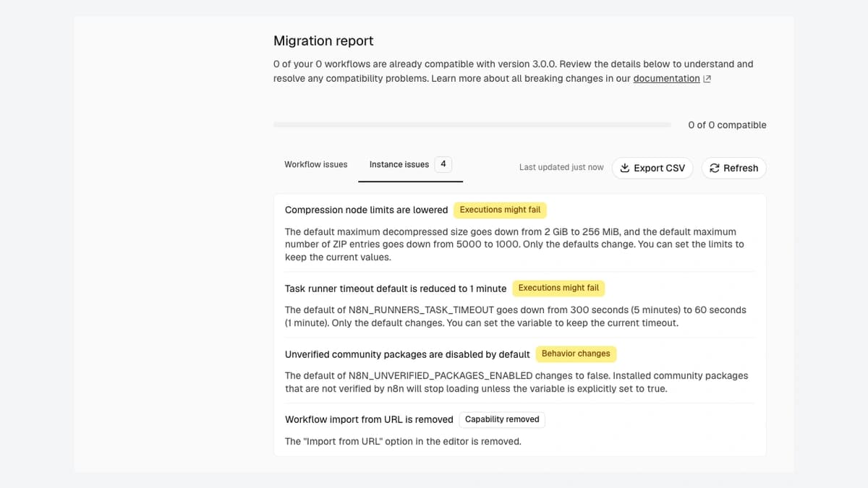Screen dimensions: 868x488
Task: Select 'Workflow import from URL is removed' heading
Action: tap(369, 419)
